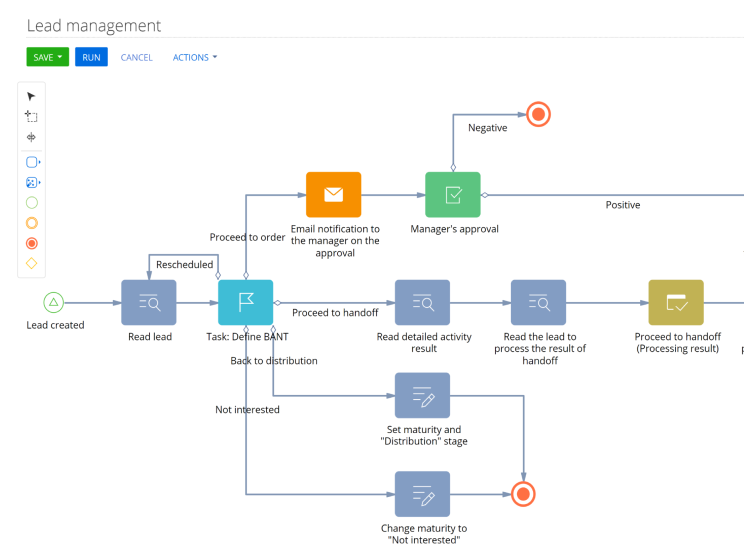
Task: Select the marquee selection tool
Action: 31,117
